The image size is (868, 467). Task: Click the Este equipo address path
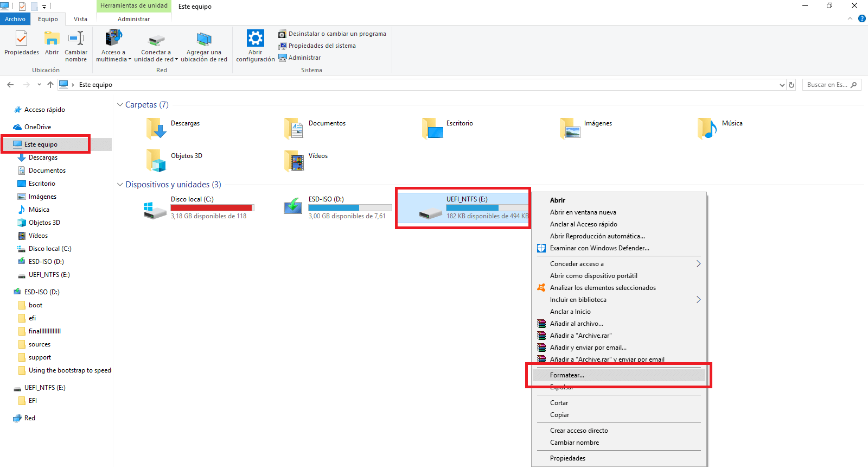[x=95, y=85]
